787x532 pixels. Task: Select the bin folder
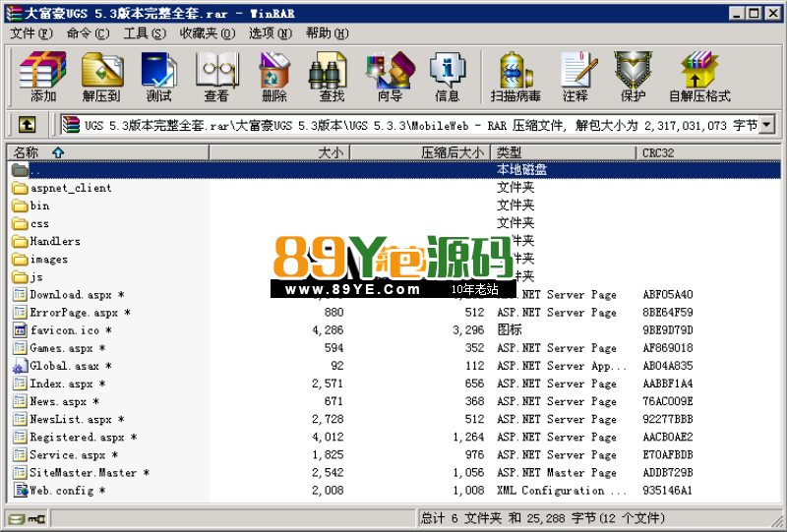pos(30,206)
